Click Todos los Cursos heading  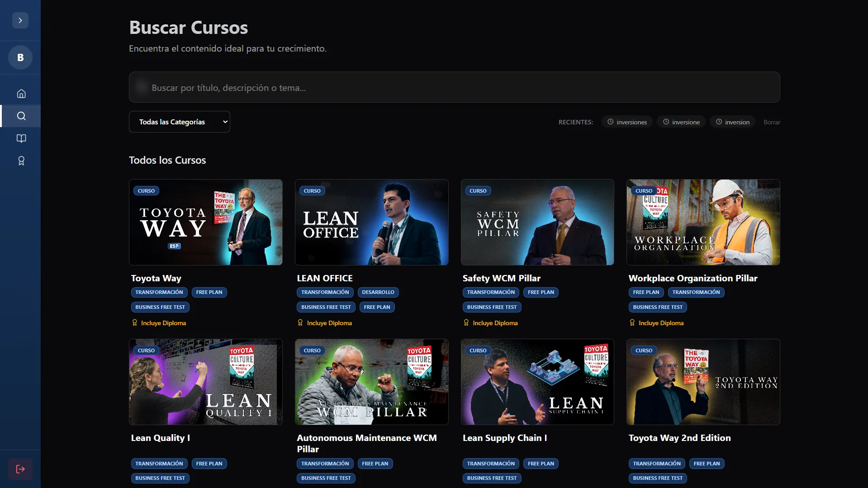[x=167, y=160]
